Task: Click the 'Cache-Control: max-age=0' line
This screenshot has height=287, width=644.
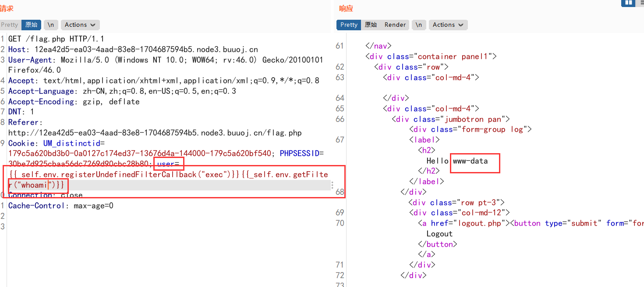Action: (61, 206)
